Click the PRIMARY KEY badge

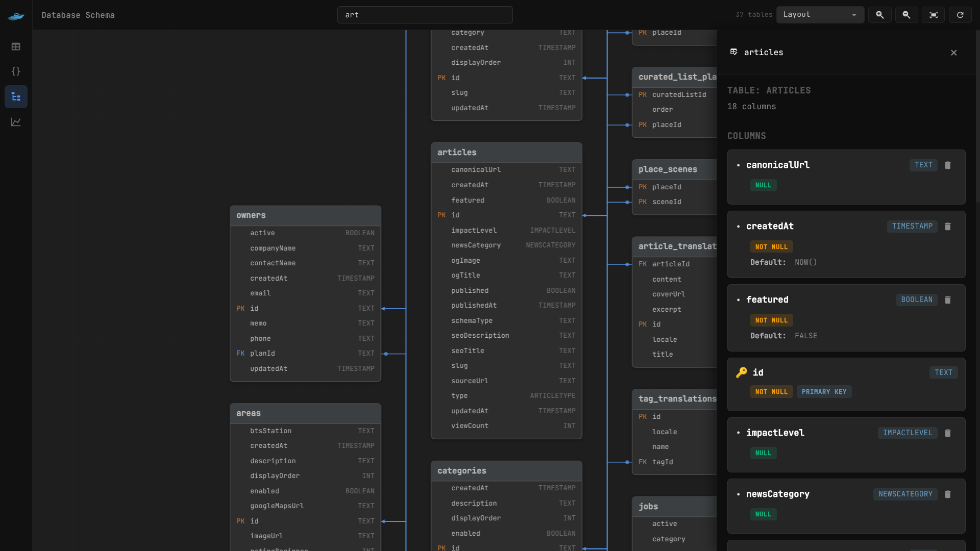point(824,392)
